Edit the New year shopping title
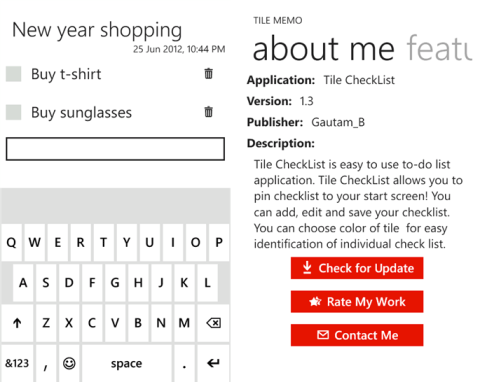 pyautogui.click(x=97, y=31)
